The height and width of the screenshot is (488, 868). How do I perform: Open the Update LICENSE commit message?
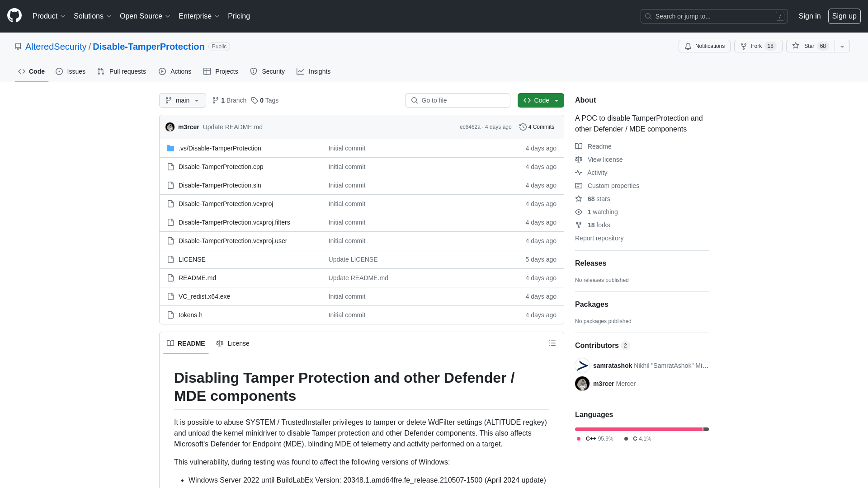(x=353, y=259)
